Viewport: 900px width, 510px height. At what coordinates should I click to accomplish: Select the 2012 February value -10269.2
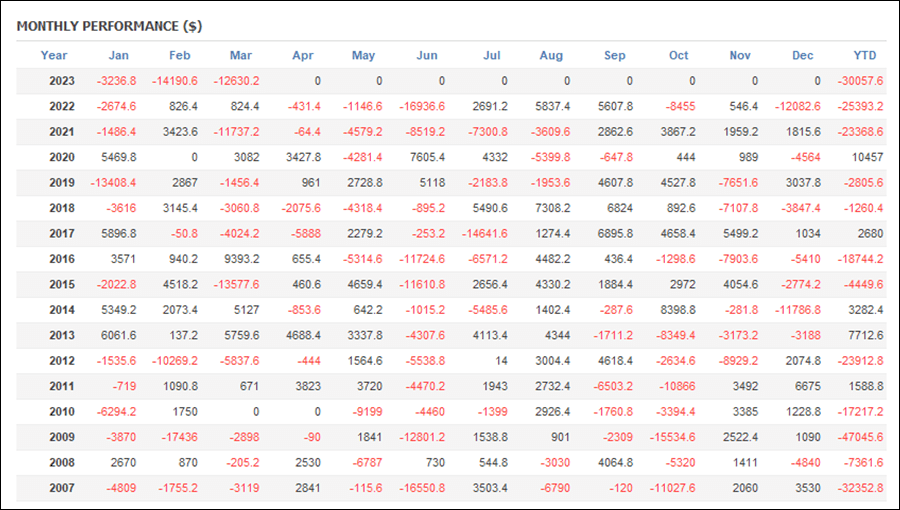click(174, 361)
